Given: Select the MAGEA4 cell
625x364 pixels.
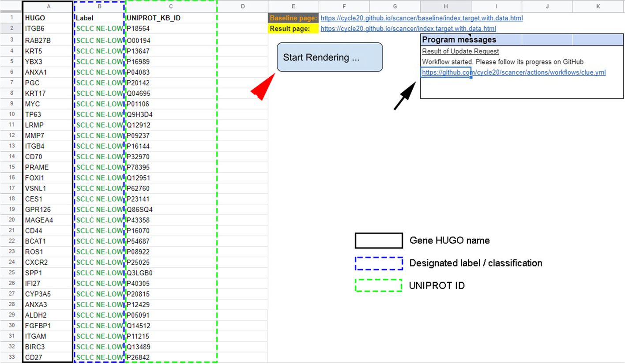Looking at the screenshot, I should point(48,220).
